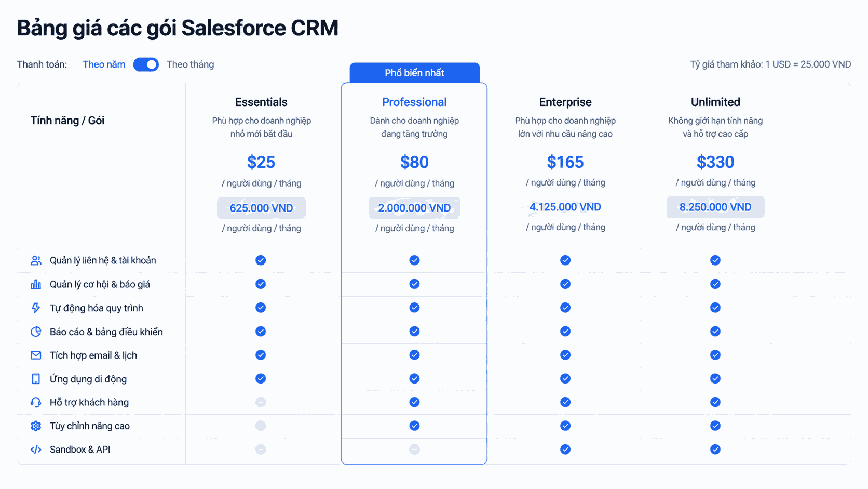Click Essentials checkmark for Tích hợp email & lịch
The height and width of the screenshot is (489, 868).
pyautogui.click(x=261, y=355)
